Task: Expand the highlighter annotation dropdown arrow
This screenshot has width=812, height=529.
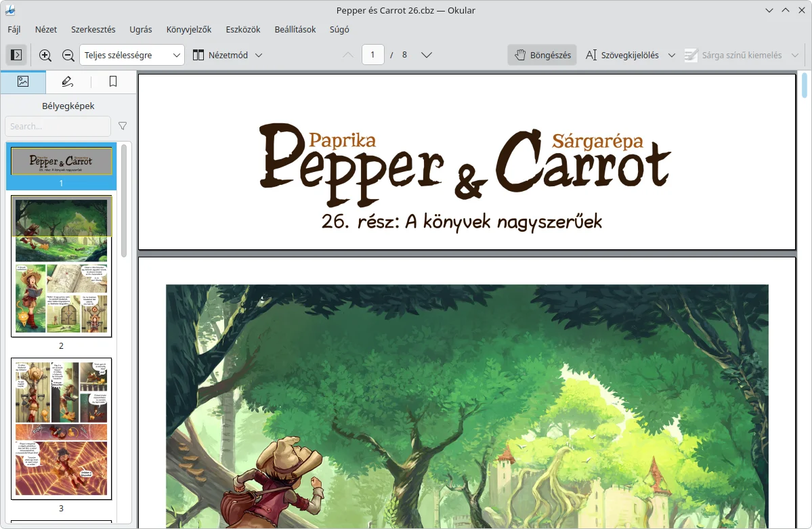Action: click(795, 55)
